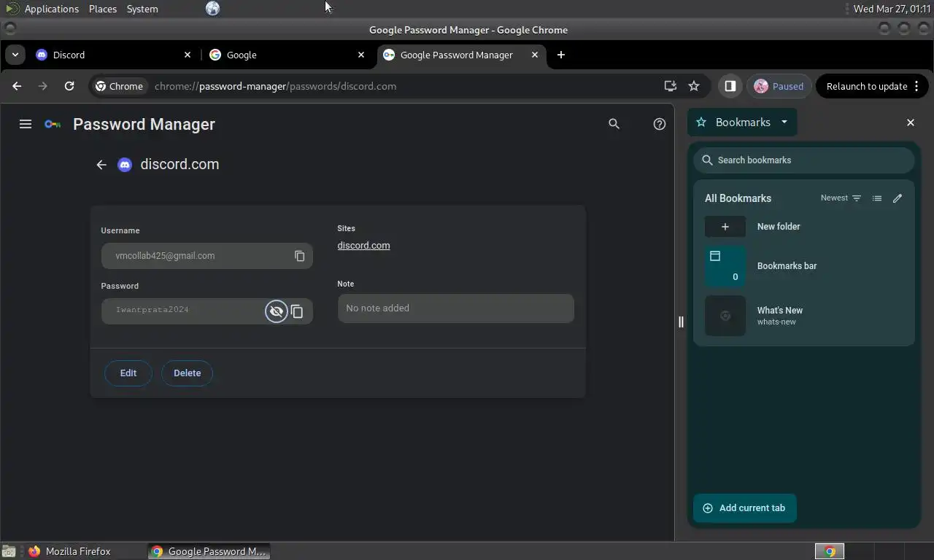
Task: Create a New folder in bookmarks
Action: click(x=803, y=227)
